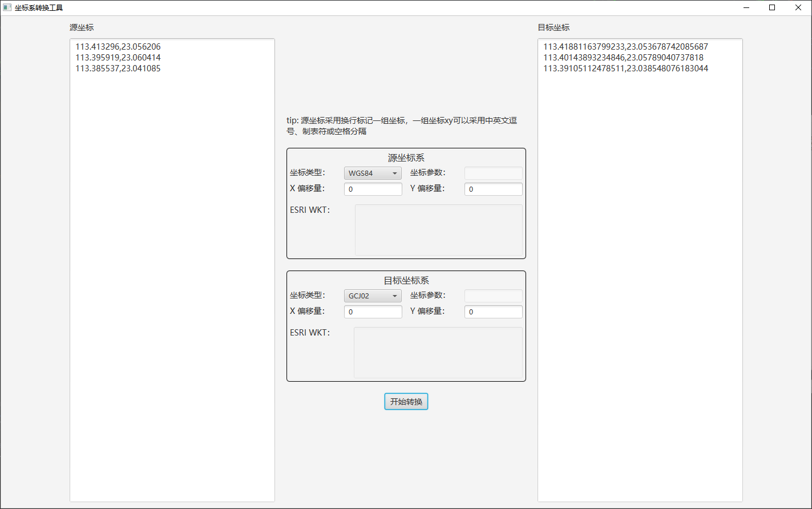Select source line 113.385537,23.041085
This screenshot has width=812, height=509.
pos(118,68)
